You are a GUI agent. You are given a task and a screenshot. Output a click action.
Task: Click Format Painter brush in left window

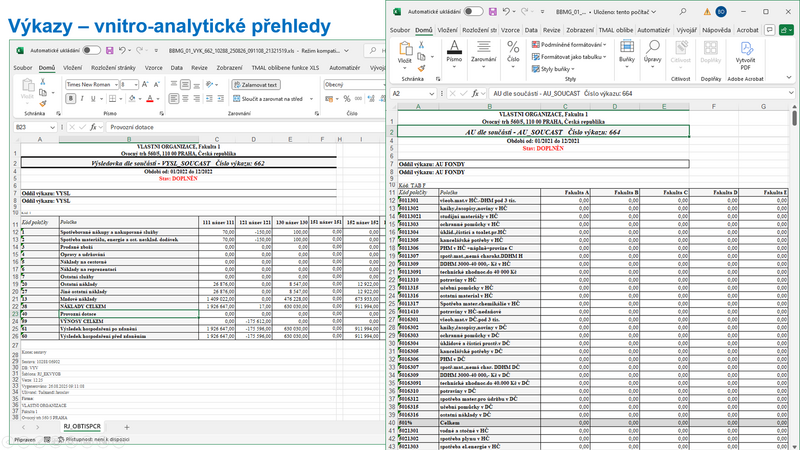43,104
